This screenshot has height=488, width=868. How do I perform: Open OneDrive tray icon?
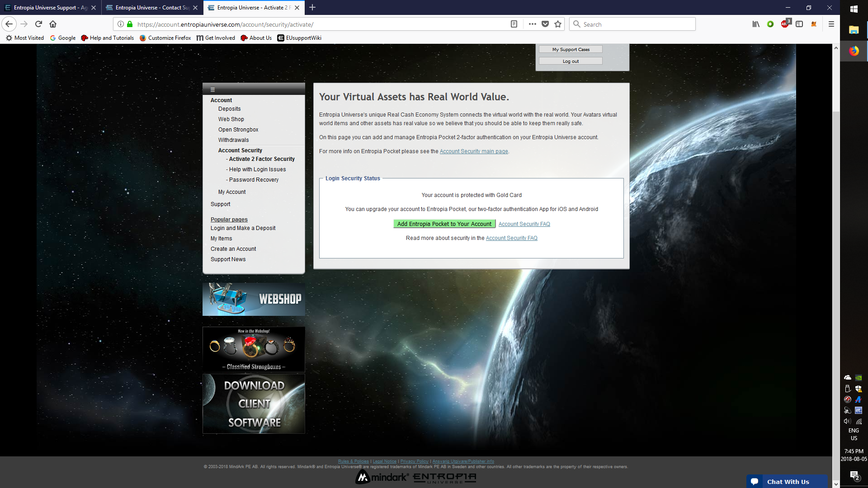click(x=848, y=378)
